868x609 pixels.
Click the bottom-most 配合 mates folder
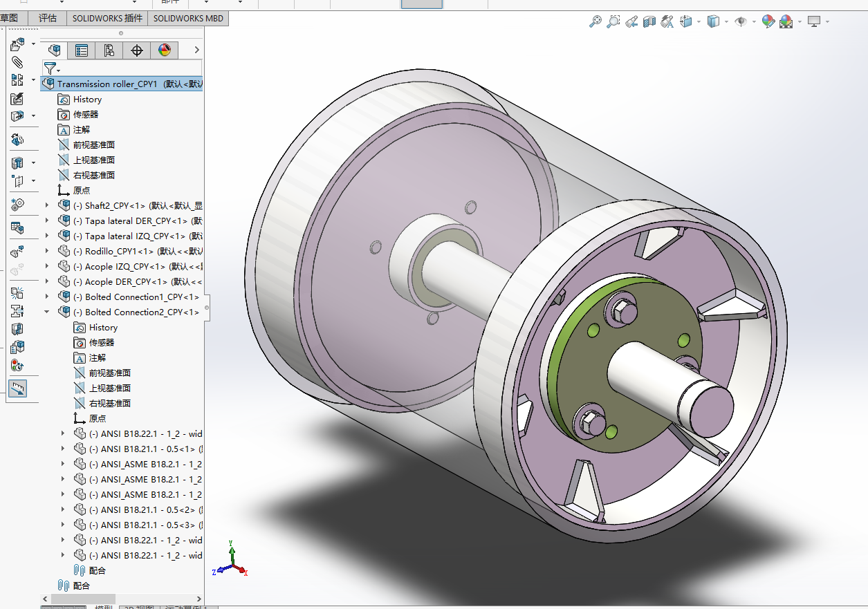(74, 585)
